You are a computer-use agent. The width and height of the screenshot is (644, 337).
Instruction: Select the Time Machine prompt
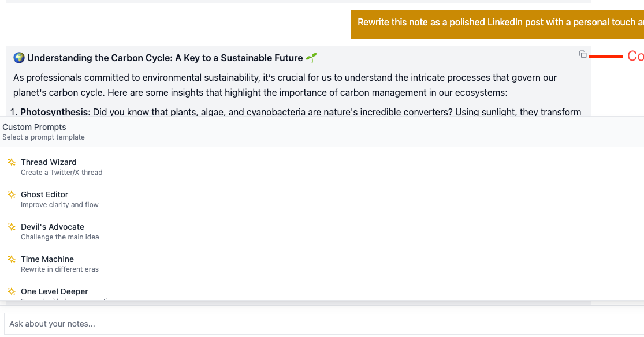[x=322, y=264]
